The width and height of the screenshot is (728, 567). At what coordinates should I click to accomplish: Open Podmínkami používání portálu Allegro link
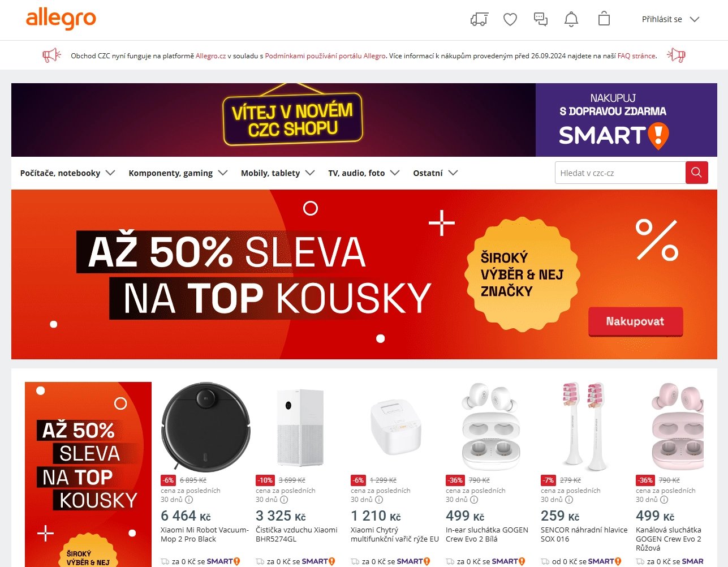325,56
